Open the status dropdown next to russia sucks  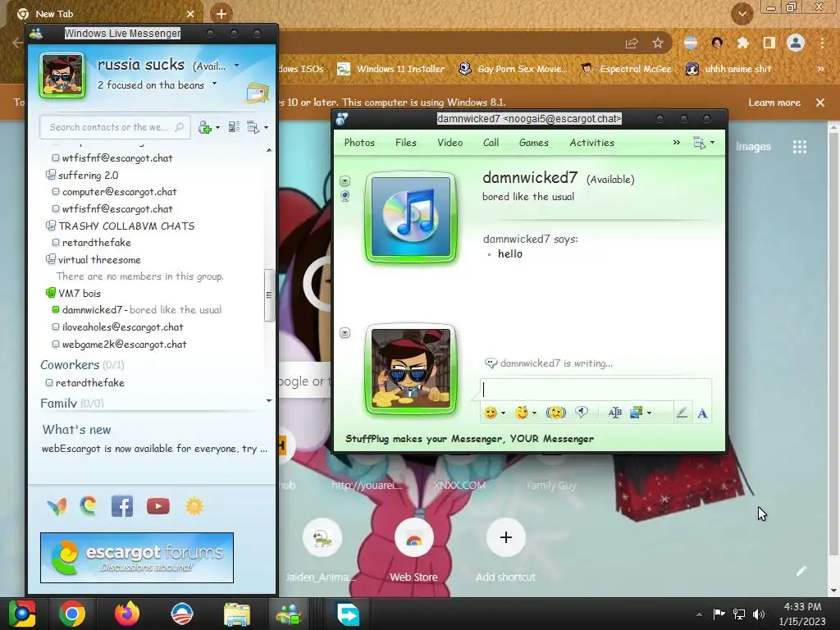[237, 66]
